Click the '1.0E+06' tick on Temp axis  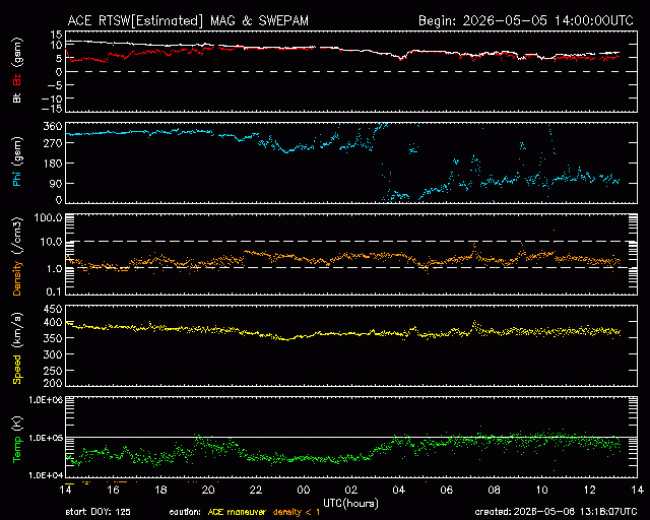pyautogui.click(x=46, y=400)
